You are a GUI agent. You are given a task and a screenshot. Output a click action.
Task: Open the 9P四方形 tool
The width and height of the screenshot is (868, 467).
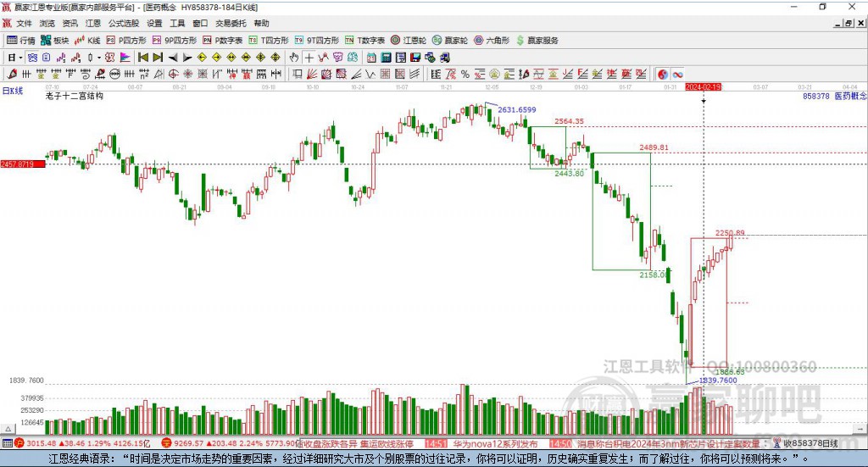point(175,41)
